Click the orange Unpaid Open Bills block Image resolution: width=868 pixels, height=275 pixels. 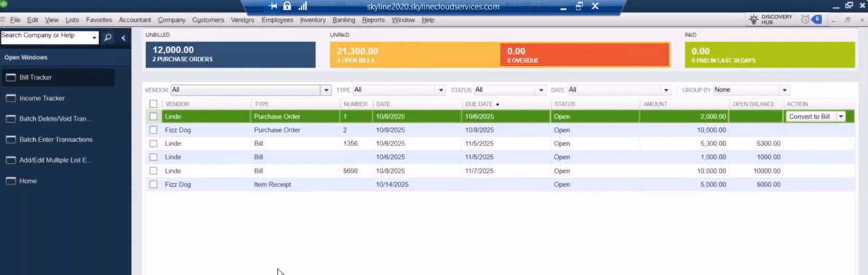point(415,54)
